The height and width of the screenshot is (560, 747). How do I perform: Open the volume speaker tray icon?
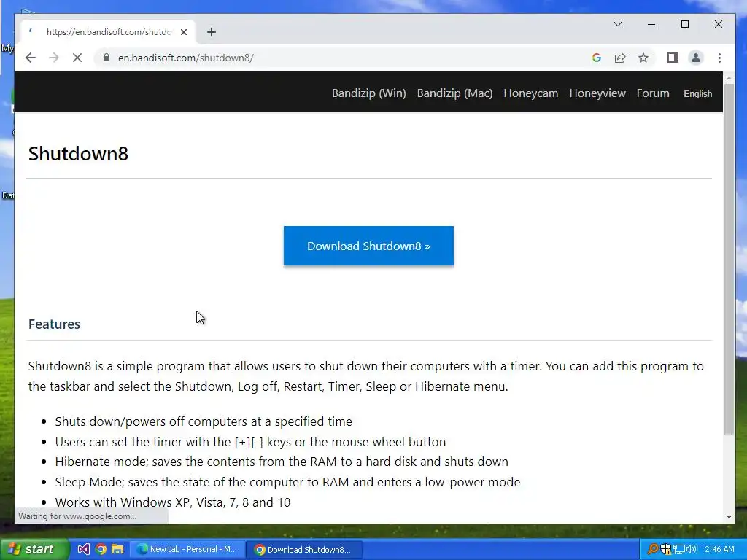pos(692,549)
